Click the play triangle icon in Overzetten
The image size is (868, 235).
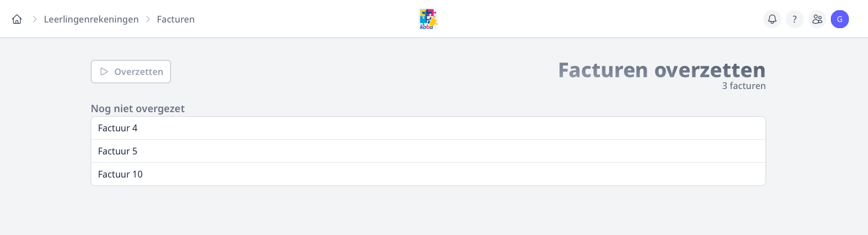coord(104,72)
